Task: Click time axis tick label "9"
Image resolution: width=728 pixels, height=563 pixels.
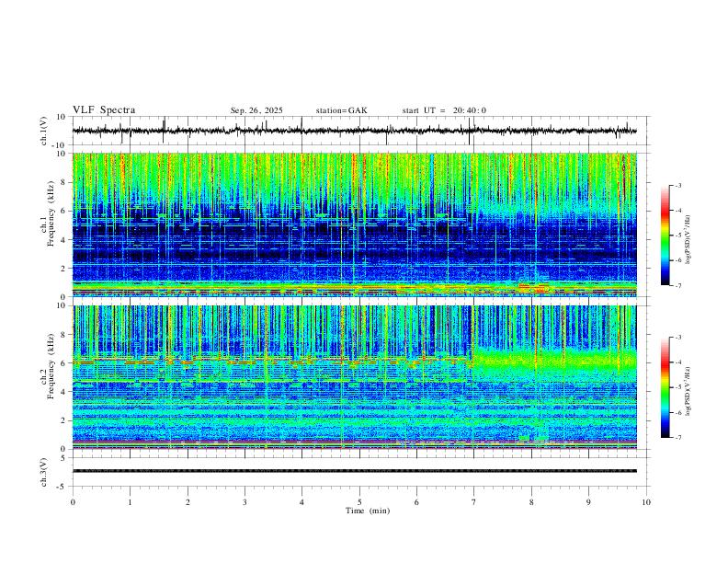Action: pos(588,502)
